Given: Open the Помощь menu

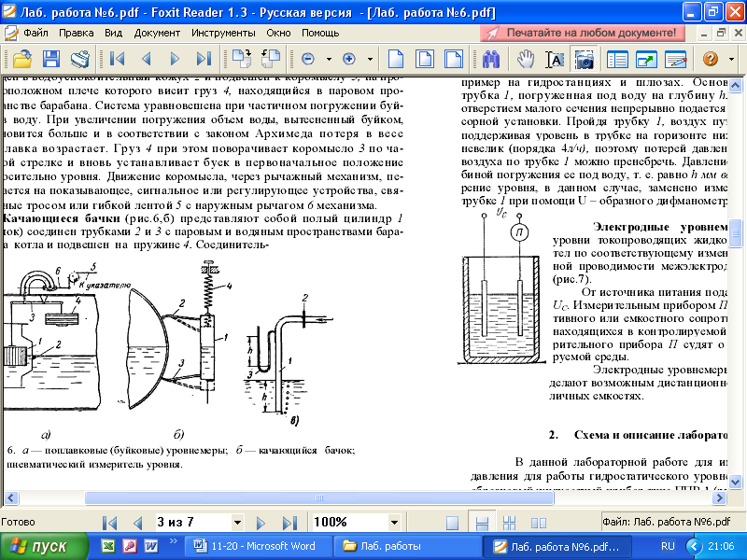Looking at the screenshot, I should [320, 33].
